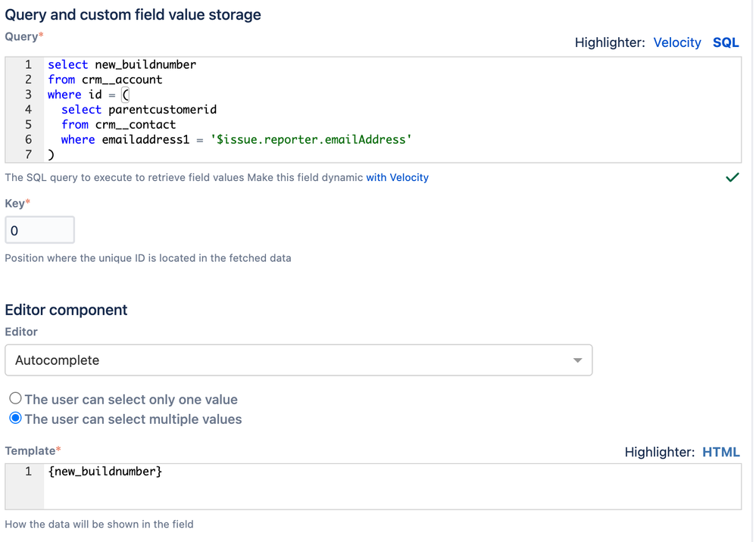Click line number 4 in Query gutter
The width and height of the screenshot is (756, 542).
click(x=28, y=110)
